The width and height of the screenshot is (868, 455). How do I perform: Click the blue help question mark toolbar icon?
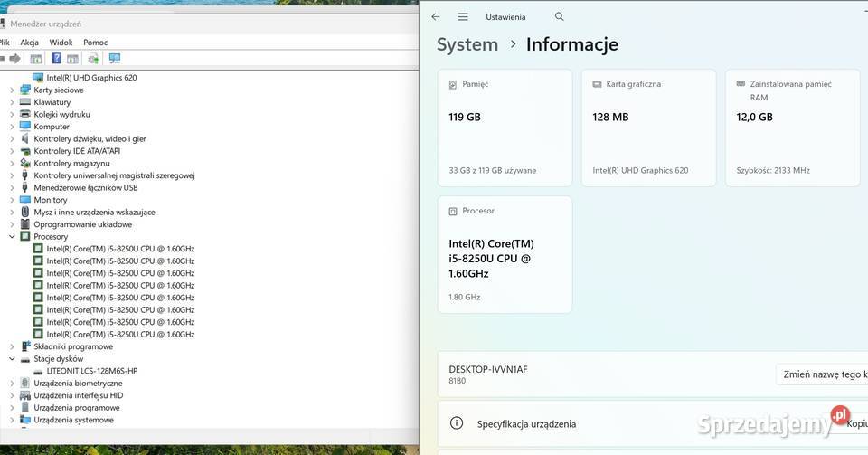(56, 58)
